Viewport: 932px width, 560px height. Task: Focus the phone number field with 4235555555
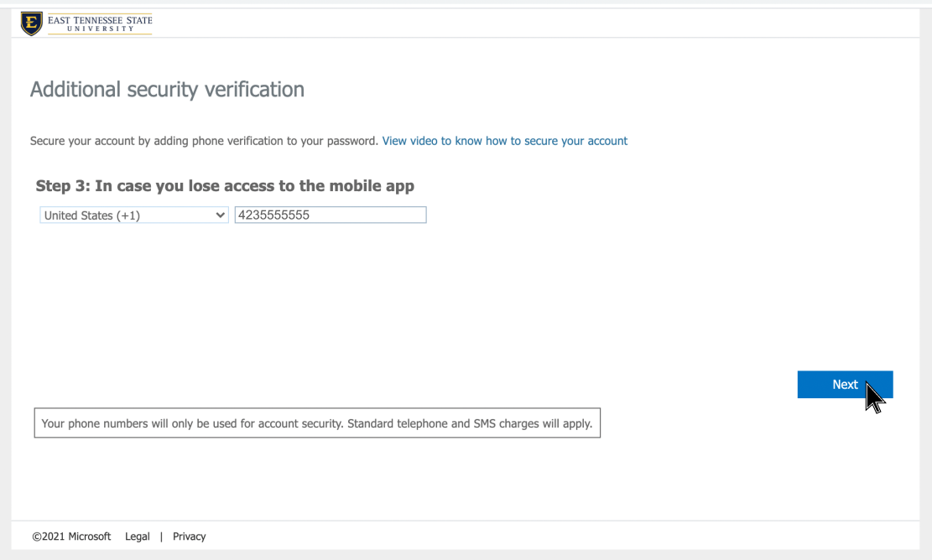[331, 215]
